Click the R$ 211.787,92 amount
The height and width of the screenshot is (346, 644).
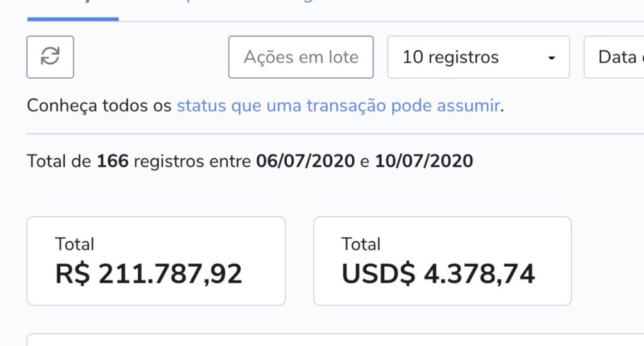tap(148, 274)
